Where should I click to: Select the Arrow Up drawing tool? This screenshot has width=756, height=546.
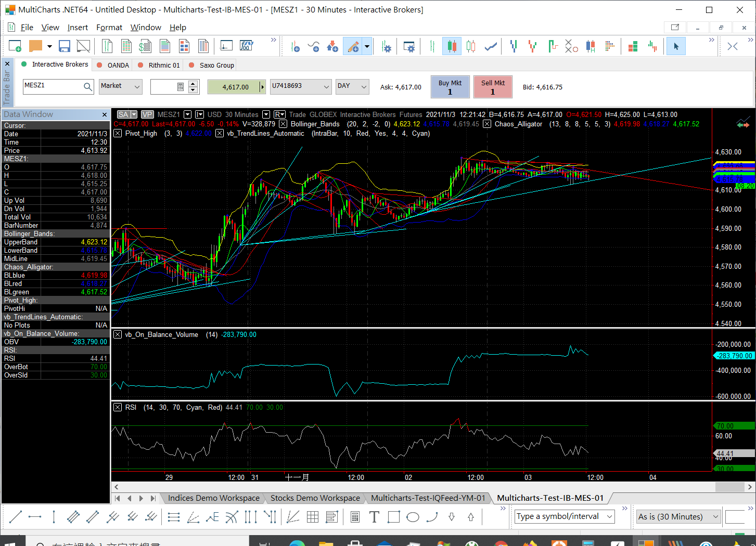471,517
